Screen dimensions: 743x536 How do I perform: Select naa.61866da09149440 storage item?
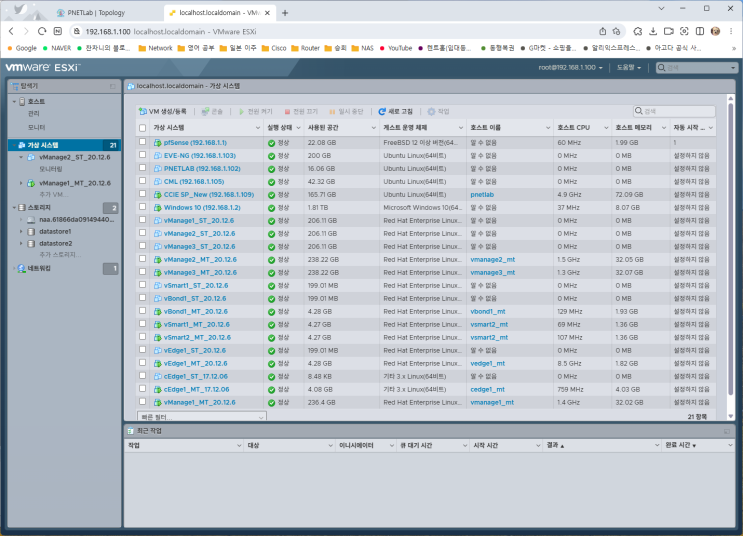77,220
